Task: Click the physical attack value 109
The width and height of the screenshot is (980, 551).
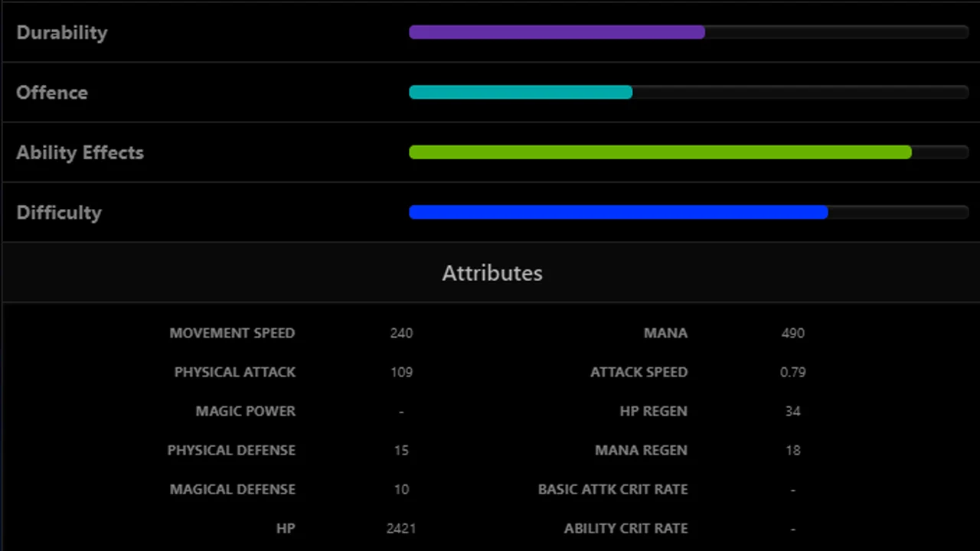Action: click(401, 372)
